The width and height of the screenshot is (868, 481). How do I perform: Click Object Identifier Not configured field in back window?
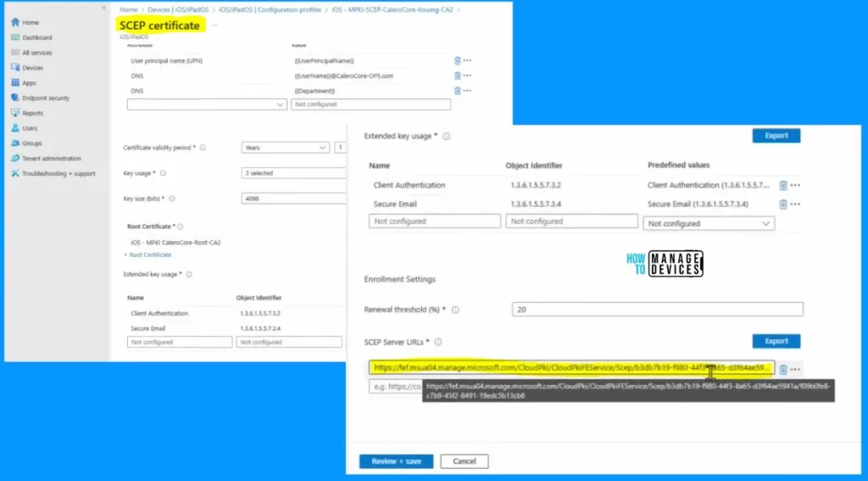click(x=289, y=343)
